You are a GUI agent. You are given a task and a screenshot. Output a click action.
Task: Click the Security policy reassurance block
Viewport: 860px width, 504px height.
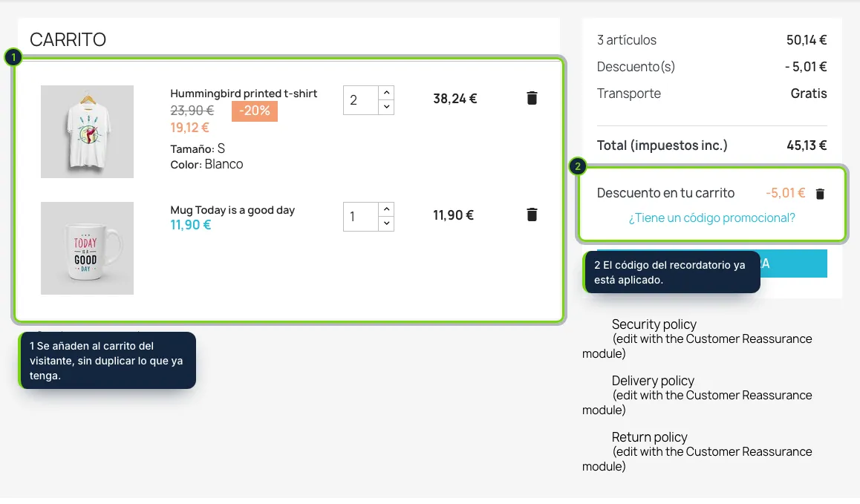697,339
